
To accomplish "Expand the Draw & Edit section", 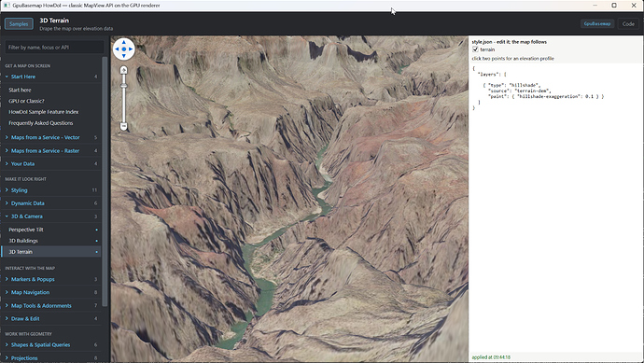I will [51, 318].
